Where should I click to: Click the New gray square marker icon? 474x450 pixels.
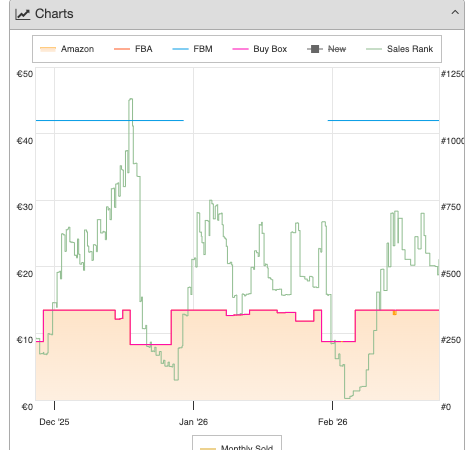(x=315, y=49)
